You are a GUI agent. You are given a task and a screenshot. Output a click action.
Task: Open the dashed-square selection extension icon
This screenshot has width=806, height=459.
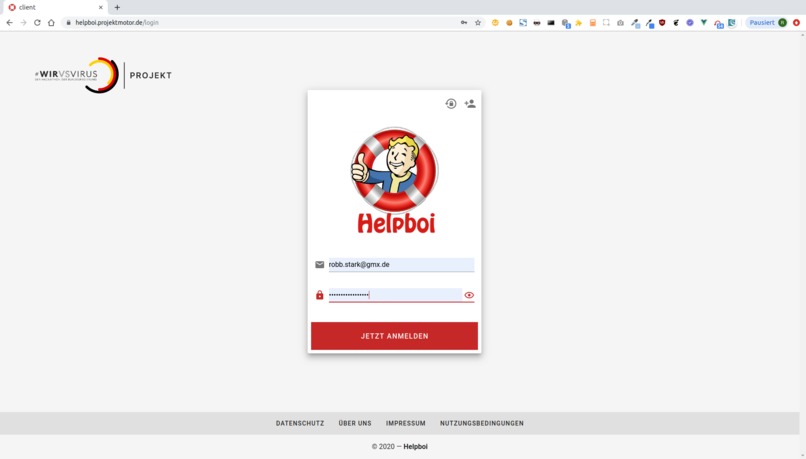(606, 23)
